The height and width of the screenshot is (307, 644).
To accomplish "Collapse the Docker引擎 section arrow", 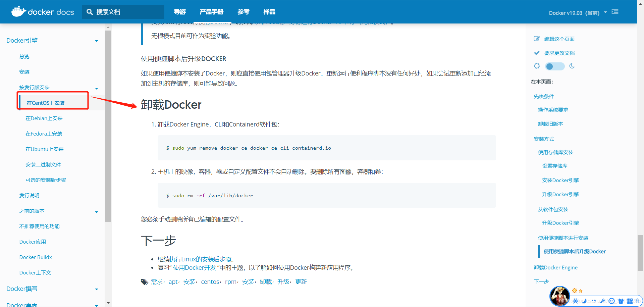I will click(97, 41).
